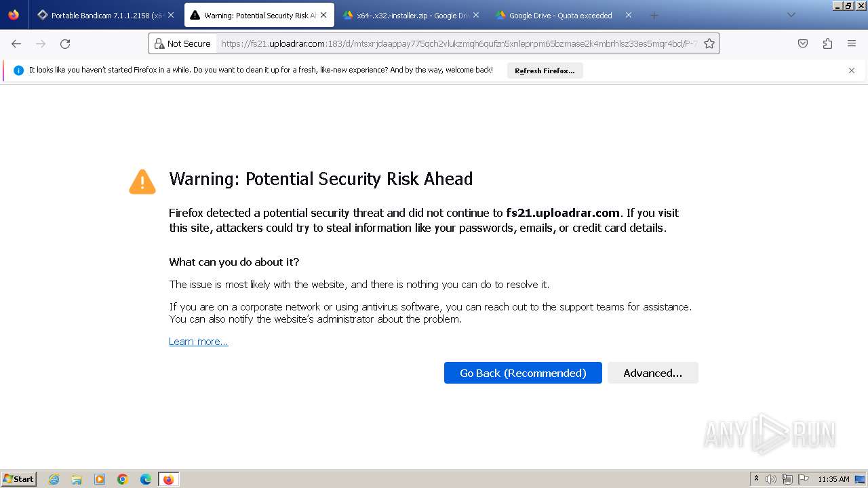Screen dimensions: 868x488
Task: Click the Refresh Firefox button
Action: [545, 70]
